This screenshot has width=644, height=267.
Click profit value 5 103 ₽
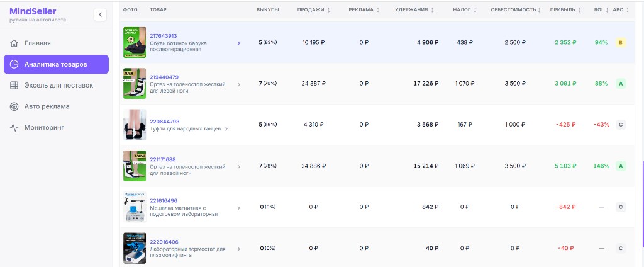[x=565, y=166]
